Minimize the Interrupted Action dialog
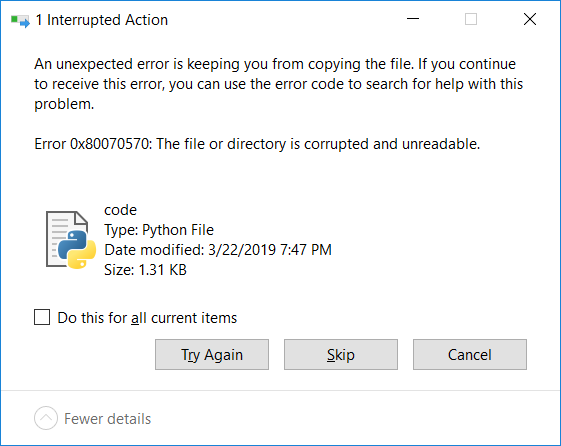This screenshot has width=561, height=446. click(x=413, y=19)
